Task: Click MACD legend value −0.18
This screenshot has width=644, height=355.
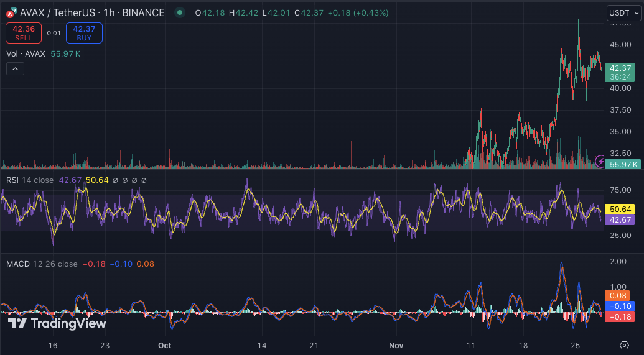Action: 94,264
